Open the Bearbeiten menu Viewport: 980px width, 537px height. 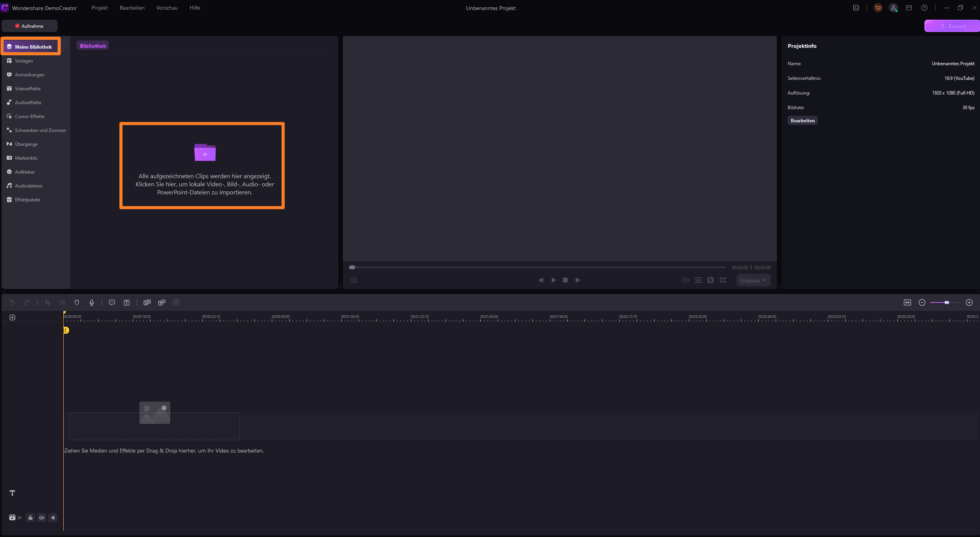click(x=132, y=8)
